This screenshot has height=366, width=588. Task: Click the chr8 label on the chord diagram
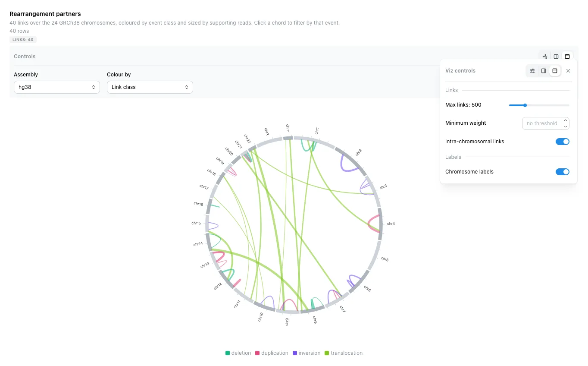click(x=315, y=320)
